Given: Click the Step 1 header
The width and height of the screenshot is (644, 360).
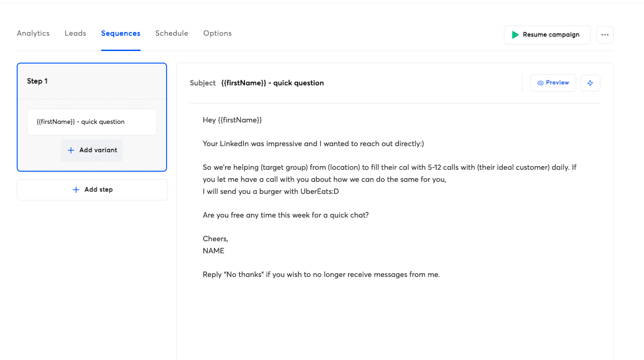Looking at the screenshot, I should pos(92,81).
